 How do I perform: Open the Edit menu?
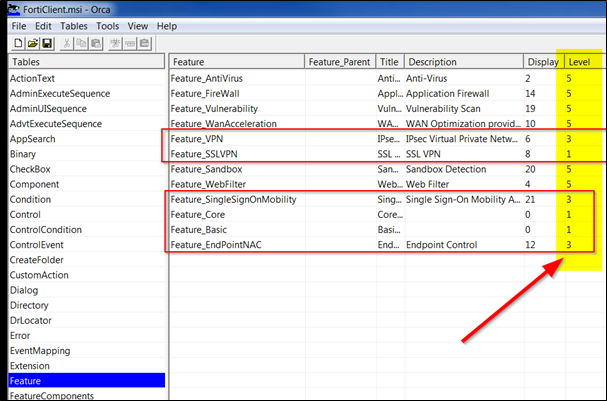(43, 26)
